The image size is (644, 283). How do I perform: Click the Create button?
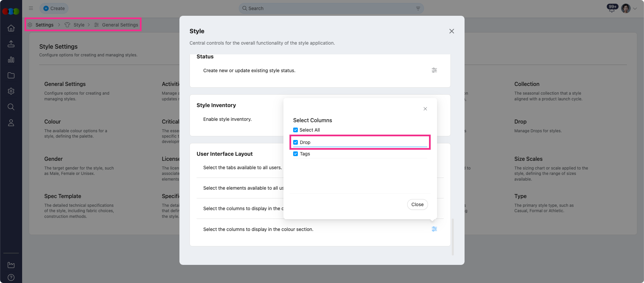coord(54,8)
